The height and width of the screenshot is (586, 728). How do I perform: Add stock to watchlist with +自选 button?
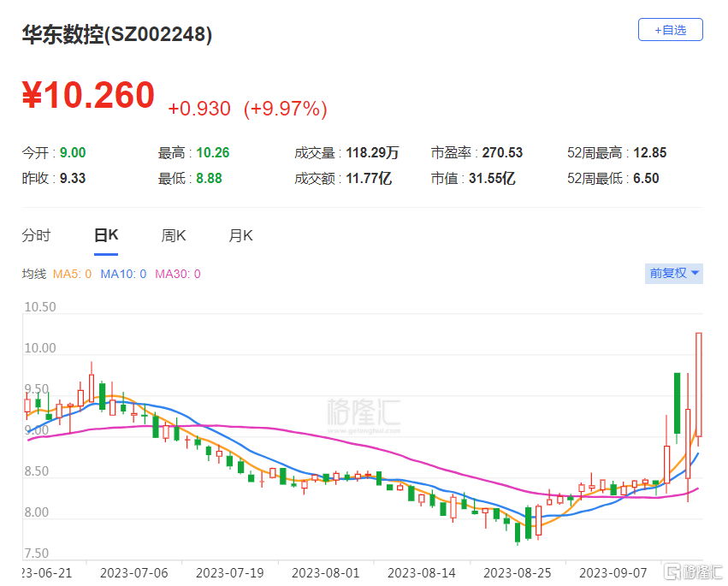[670, 30]
